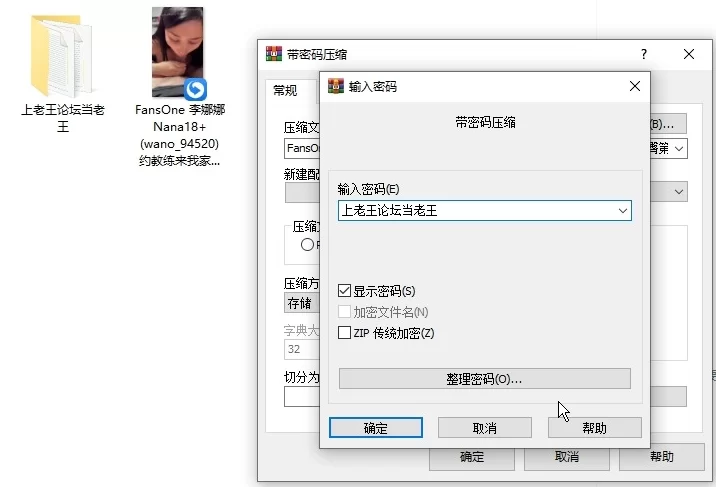Screen dimensions: 716x487
Task: Click 帮助 in the 带密码压缩 window
Action: coord(662,457)
